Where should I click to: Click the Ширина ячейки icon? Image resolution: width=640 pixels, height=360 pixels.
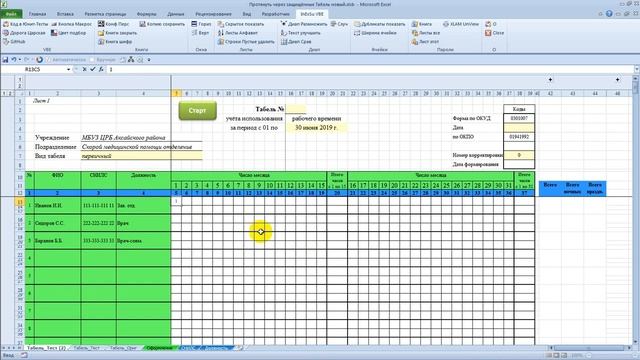pos(357,33)
